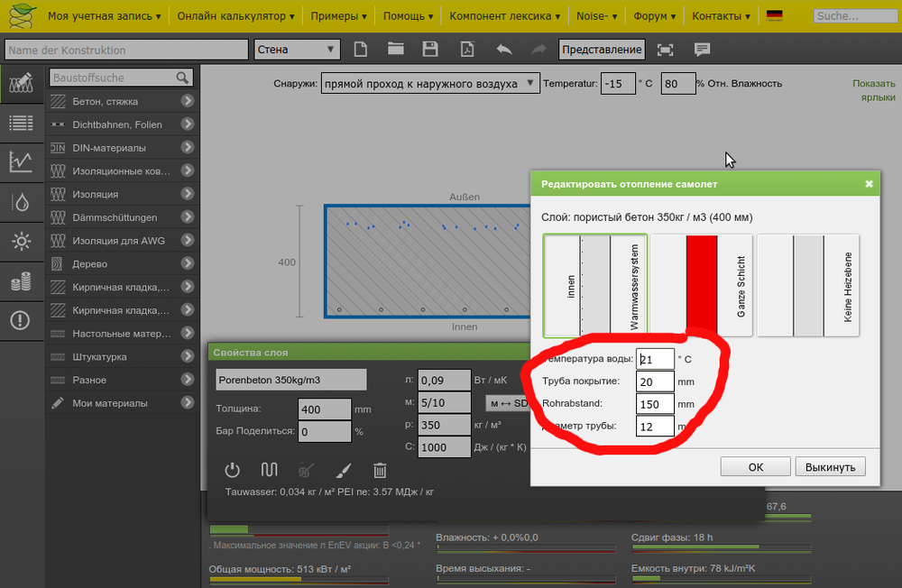The image size is (902, 588).
Task: Open the moisture droplet sidebar panel
Action: coord(22,202)
